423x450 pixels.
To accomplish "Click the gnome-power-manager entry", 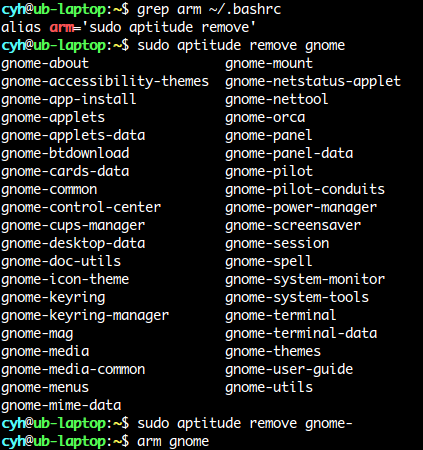I will tap(301, 208).
